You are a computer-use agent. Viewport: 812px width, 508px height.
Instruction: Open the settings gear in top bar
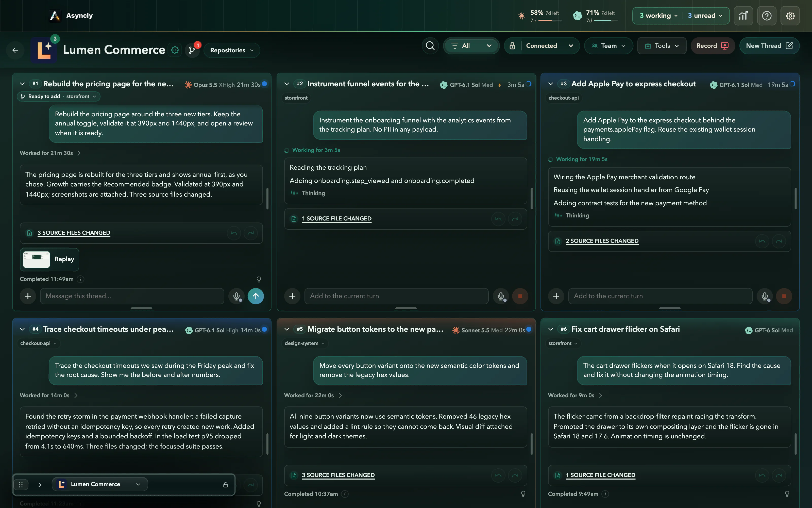pyautogui.click(x=790, y=15)
